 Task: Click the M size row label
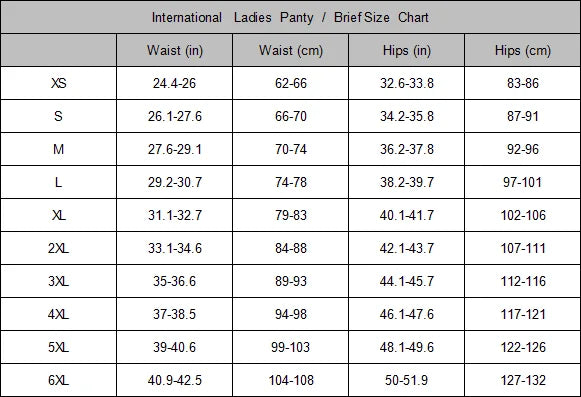tap(59, 149)
